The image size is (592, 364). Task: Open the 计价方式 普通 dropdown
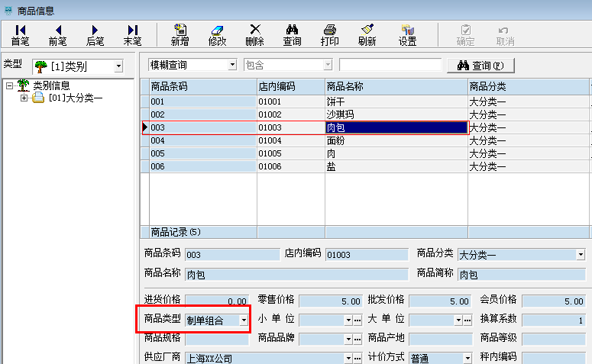coord(467,358)
